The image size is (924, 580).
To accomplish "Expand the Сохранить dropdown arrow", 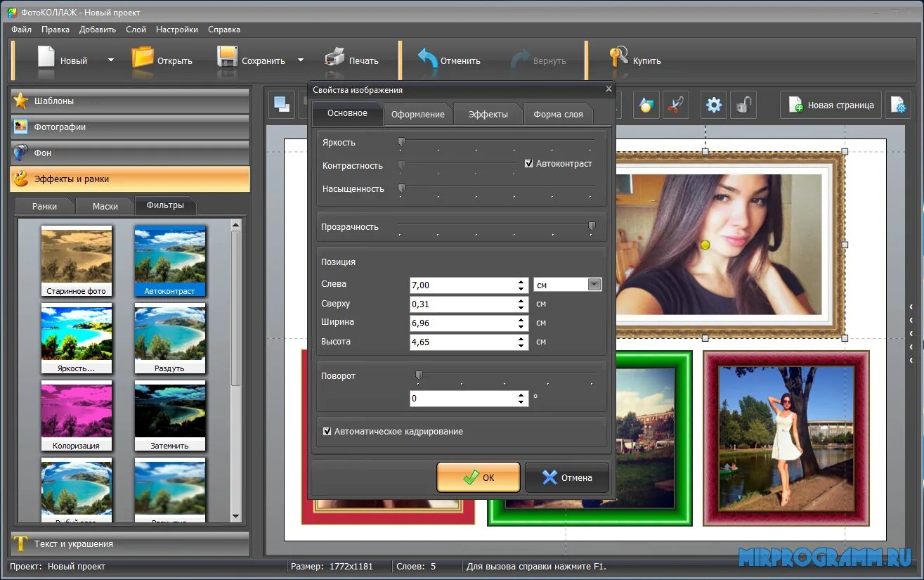I will pyautogui.click(x=300, y=60).
